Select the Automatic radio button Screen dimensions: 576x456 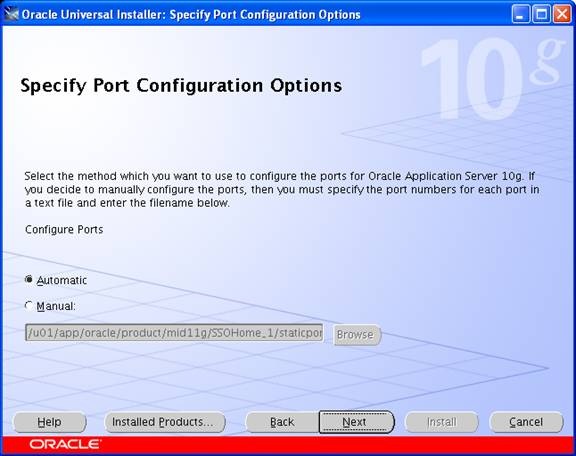click(29, 280)
